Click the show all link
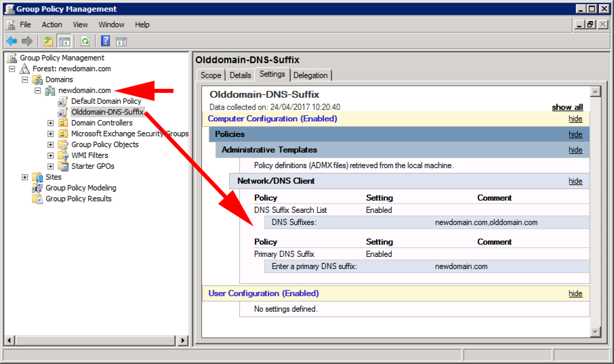614x364 pixels. pyautogui.click(x=567, y=107)
